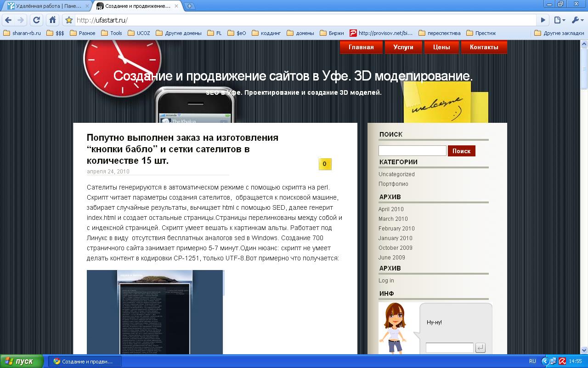
Task: Click the Home button on the toolbar
Action: click(52, 20)
